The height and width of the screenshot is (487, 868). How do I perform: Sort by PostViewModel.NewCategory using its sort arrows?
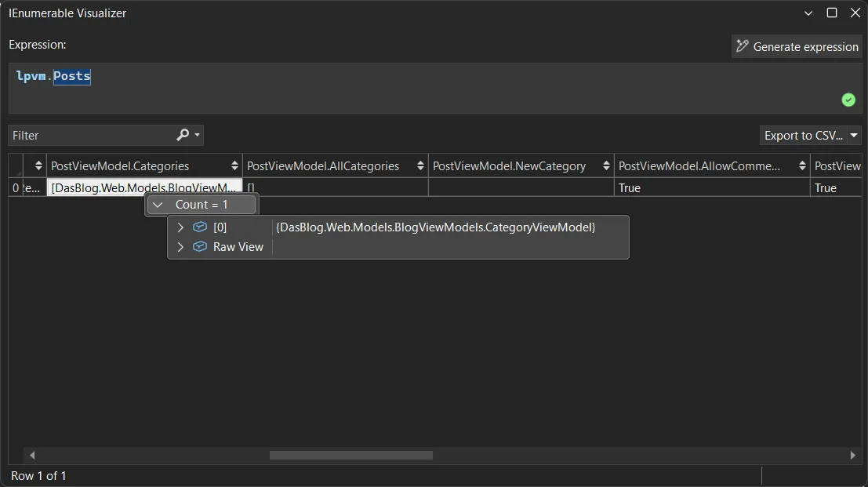606,166
